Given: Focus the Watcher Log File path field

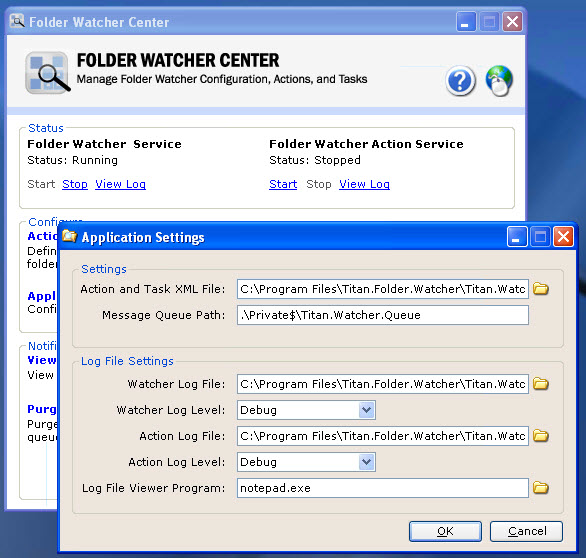Looking at the screenshot, I should pyautogui.click(x=383, y=384).
